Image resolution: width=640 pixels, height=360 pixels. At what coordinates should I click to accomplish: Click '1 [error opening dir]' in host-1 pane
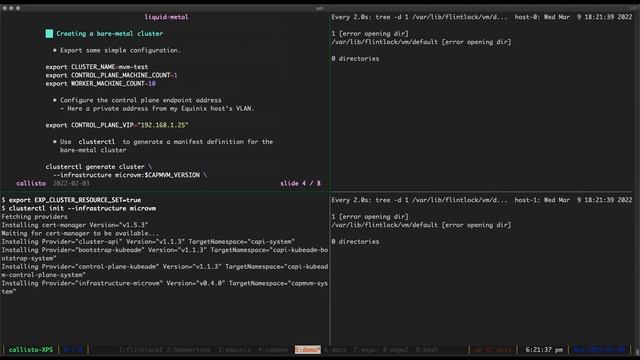(x=370, y=217)
